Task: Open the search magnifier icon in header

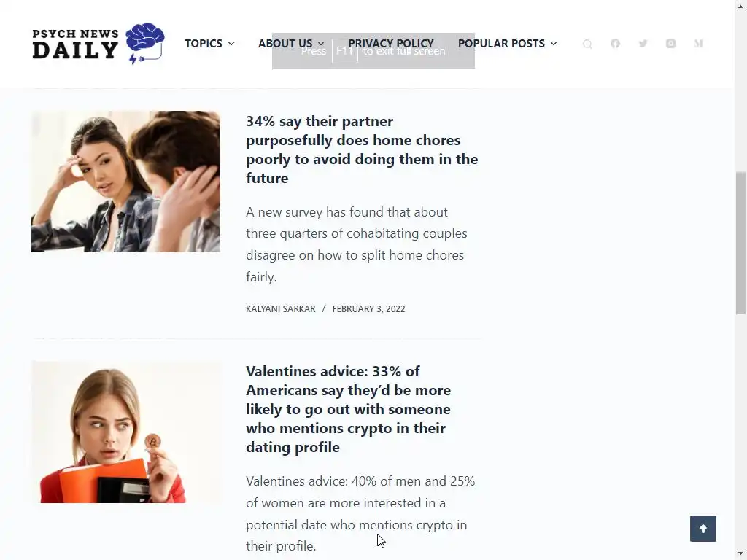Action: (587, 44)
